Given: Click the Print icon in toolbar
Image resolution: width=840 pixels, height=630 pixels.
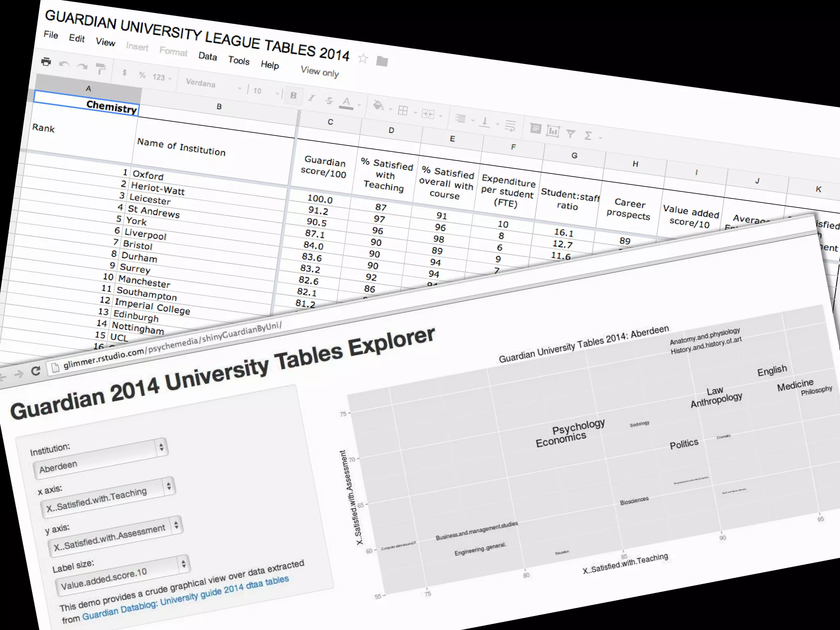Looking at the screenshot, I should click(46, 62).
